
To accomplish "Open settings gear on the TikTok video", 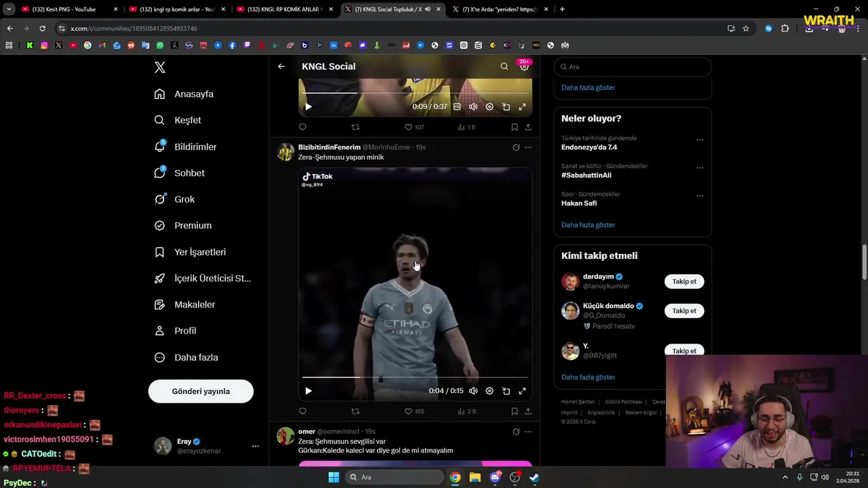I will (x=490, y=391).
